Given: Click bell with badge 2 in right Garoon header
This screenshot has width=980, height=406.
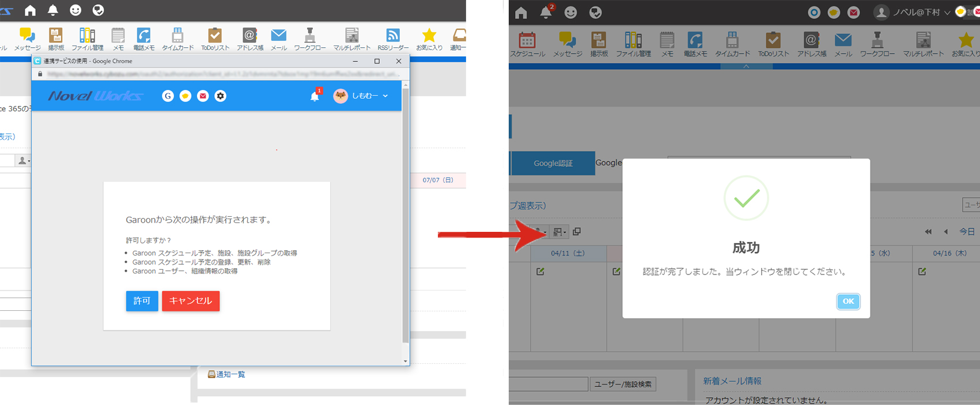Looking at the screenshot, I should coord(546,12).
